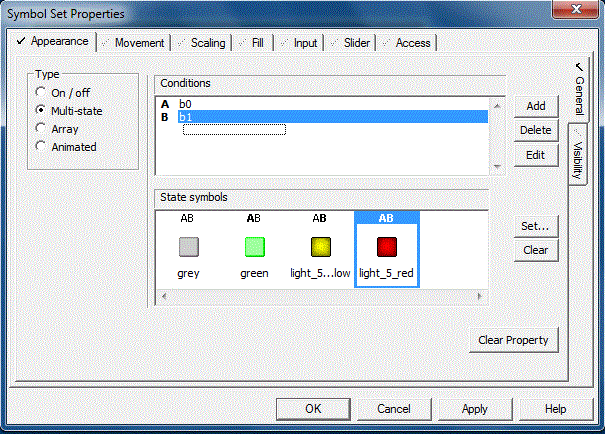Choose the Array type option
Viewport: 605px width, 434px height.
coord(42,129)
